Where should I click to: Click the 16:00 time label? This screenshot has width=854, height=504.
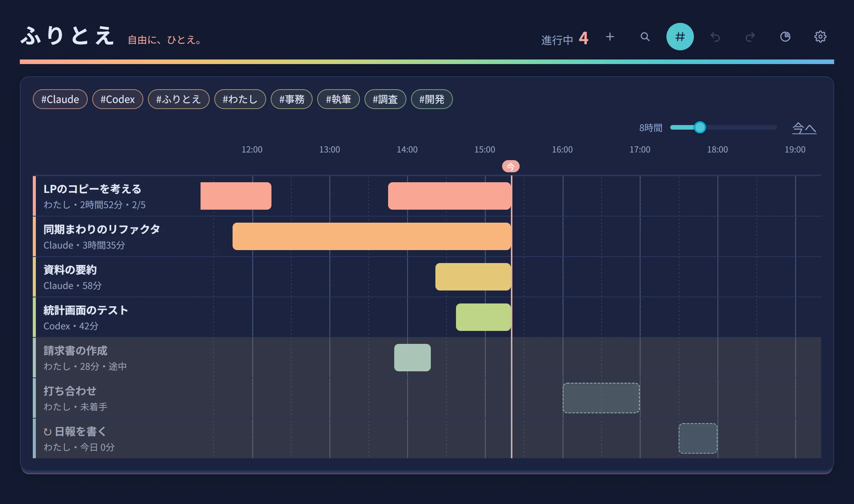(562, 149)
